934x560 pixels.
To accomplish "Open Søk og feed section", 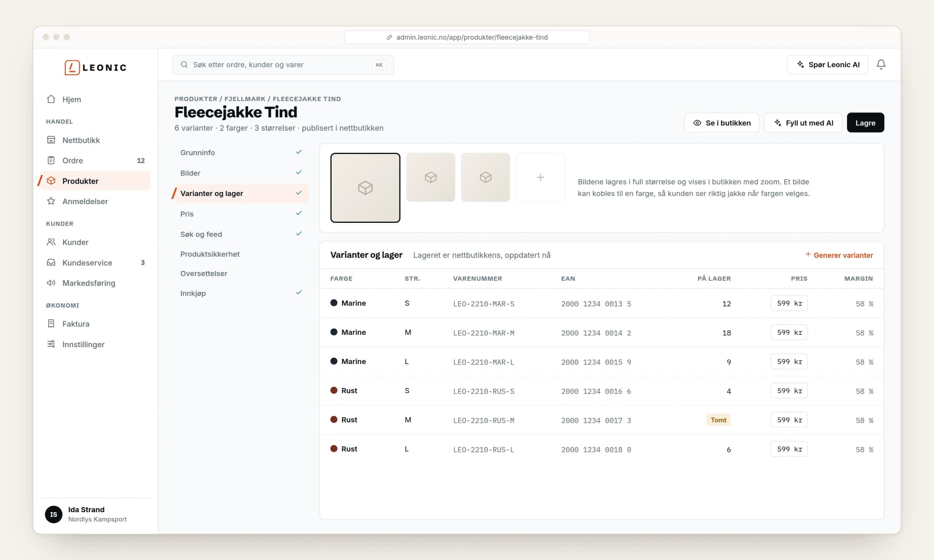I will [241, 234].
